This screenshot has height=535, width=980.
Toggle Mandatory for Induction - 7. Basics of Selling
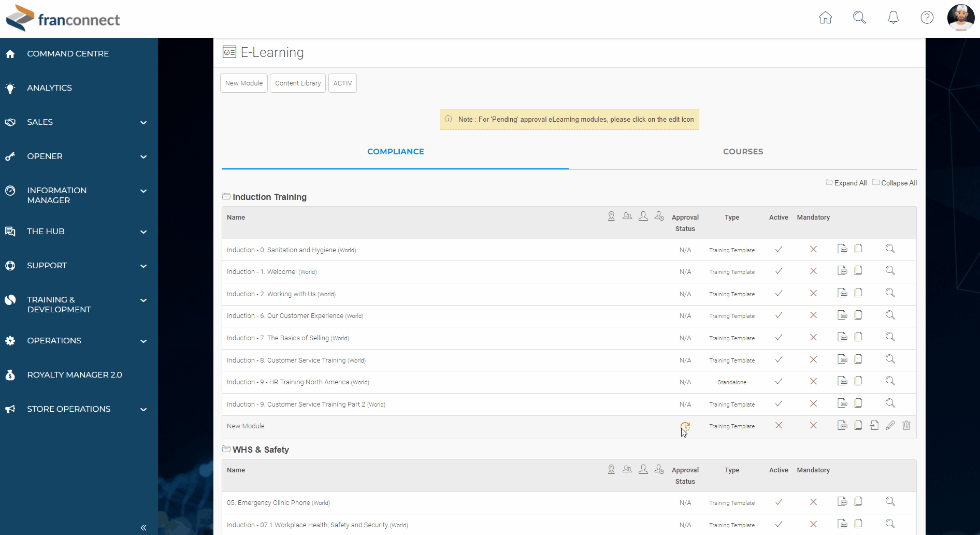pyautogui.click(x=813, y=338)
